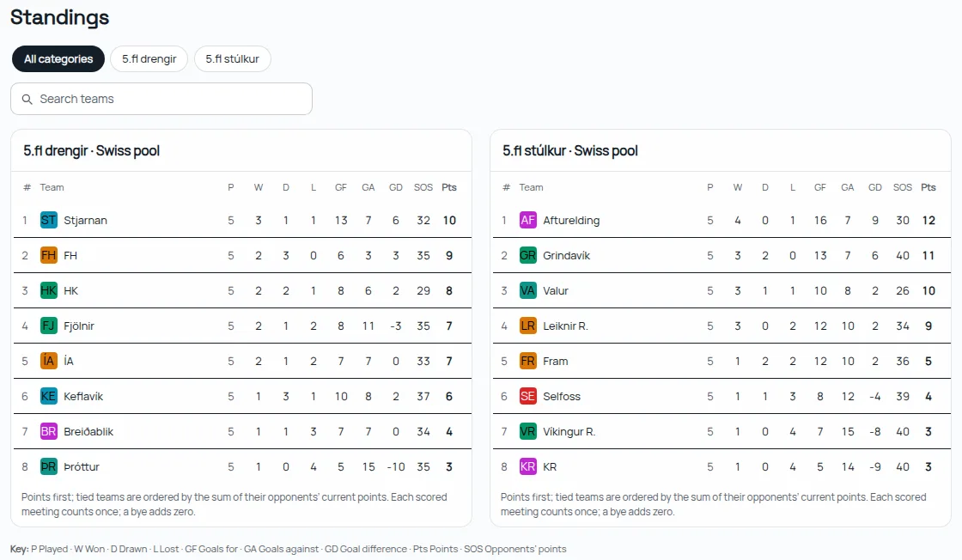Image resolution: width=962 pixels, height=560 pixels.
Task: Open the Valur team row
Action: (721, 290)
